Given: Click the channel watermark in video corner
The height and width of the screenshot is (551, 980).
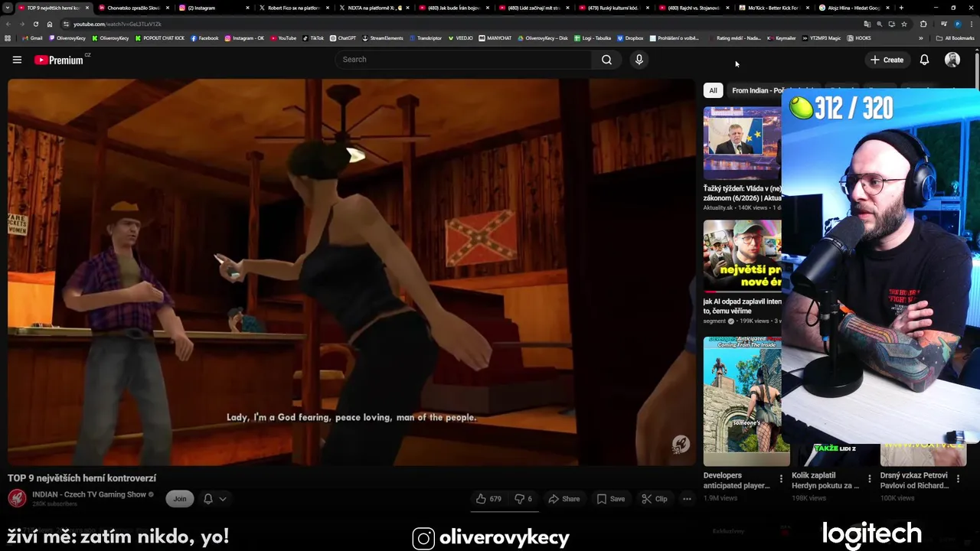Looking at the screenshot, I should pyautogui.click(x=680, y=444).
